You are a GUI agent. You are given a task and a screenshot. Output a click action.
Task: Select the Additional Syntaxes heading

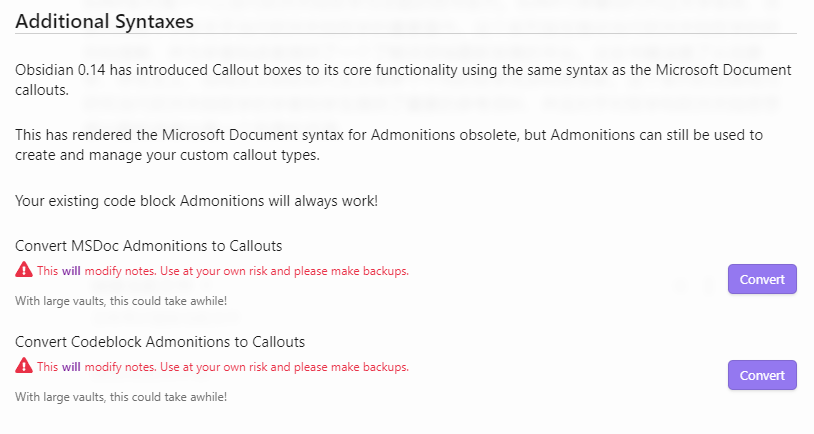tap(105, 20)
